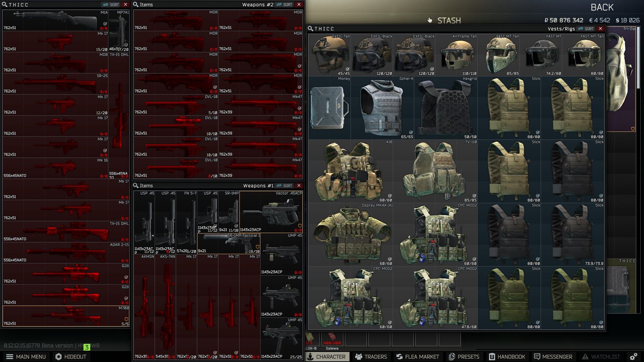Select the TV-110 plate carrier rig

[435, 171]
